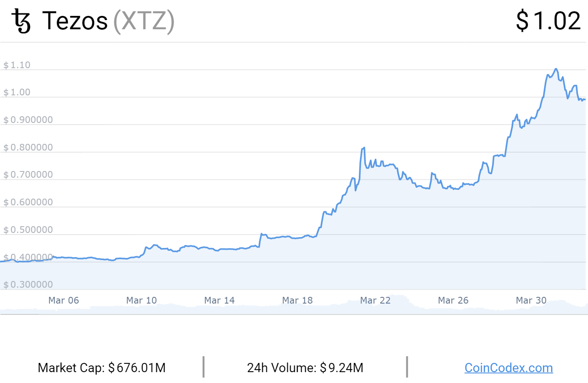The height and width of the screenshot is (383, 588).
Task: Select the Mar 18 date marker
Action: pos(297,300)
